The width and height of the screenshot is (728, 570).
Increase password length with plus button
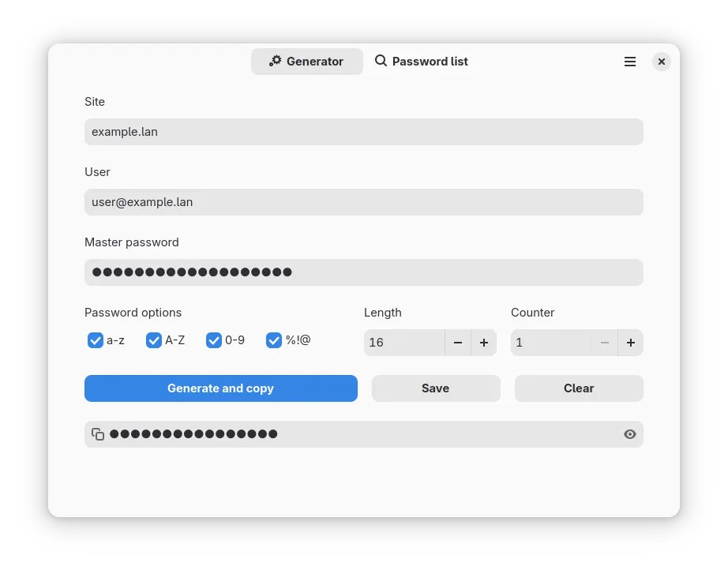484,343
